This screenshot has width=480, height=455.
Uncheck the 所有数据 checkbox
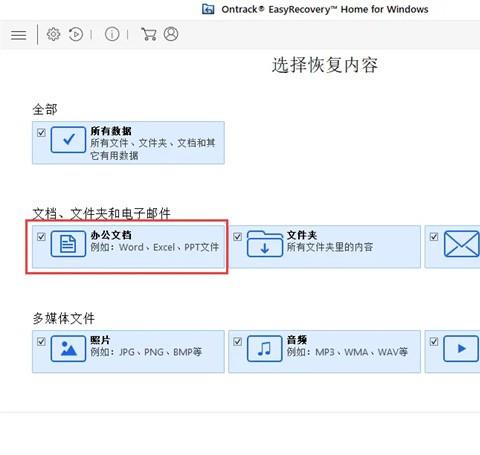pos(41,133)
